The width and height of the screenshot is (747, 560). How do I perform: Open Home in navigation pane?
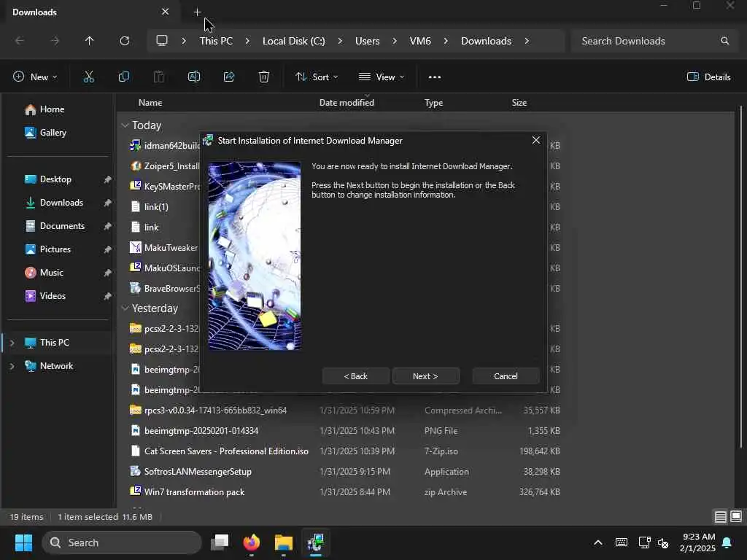click(x=52, y=109)
